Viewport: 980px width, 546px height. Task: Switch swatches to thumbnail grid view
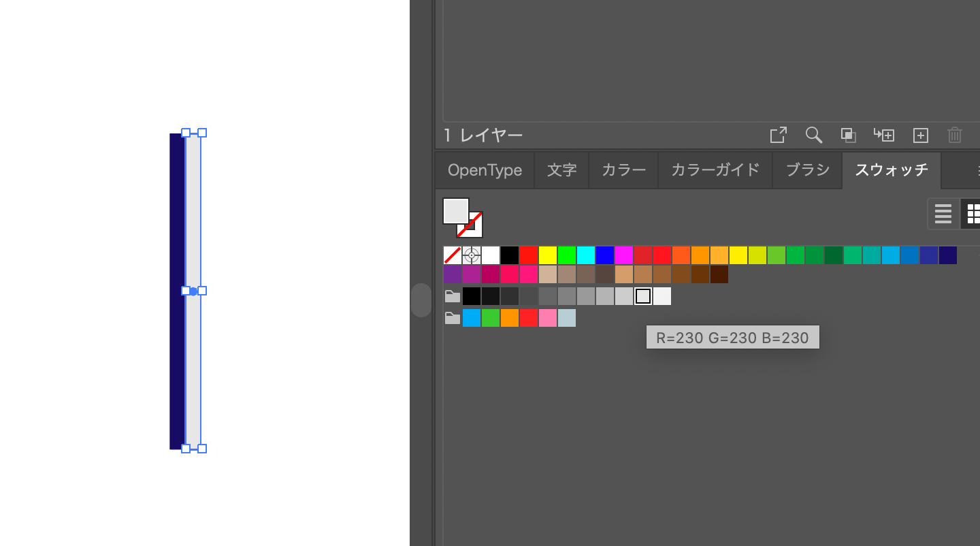[971, 214]
